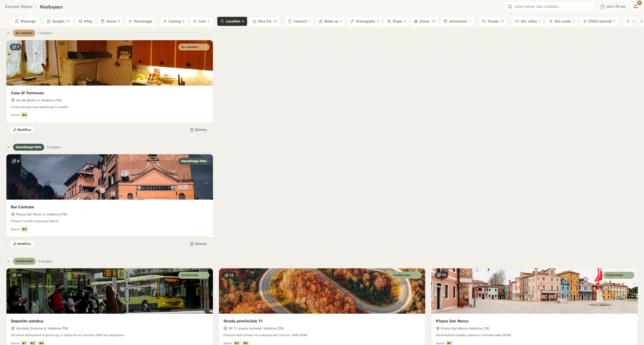Go to the Troupe tab

click(493, 21)
